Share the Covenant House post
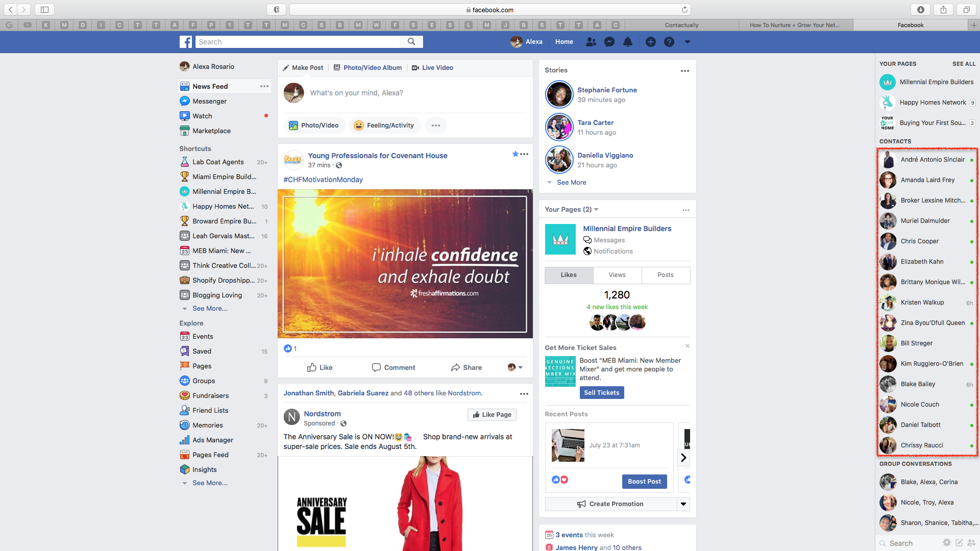 [x=467, y=367]
